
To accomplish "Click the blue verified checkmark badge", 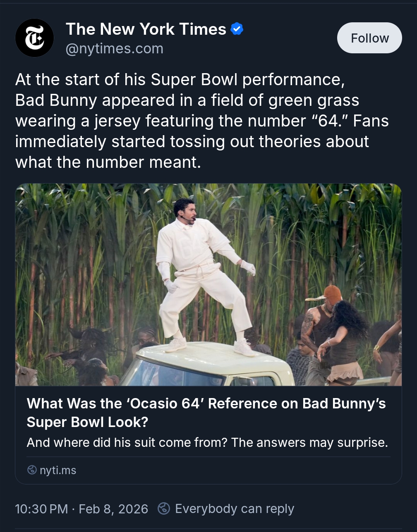I will coord(237,29).
